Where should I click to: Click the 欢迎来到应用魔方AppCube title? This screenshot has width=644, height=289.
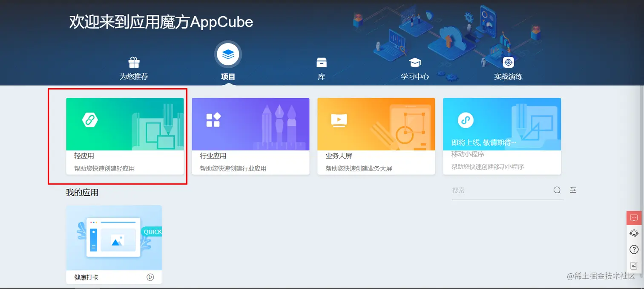[x=161, y=22]
